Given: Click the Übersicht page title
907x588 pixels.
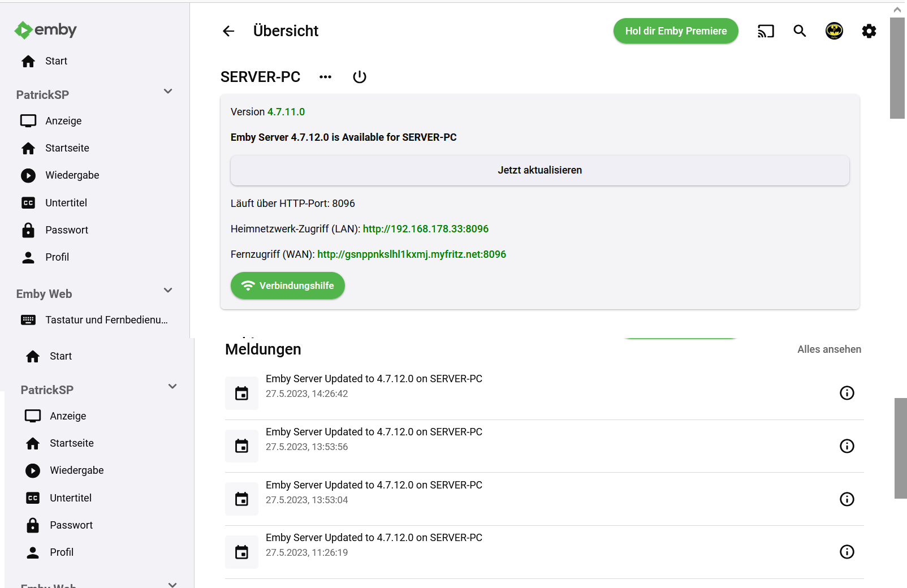Looking at the screenshot, I should 286,31.
